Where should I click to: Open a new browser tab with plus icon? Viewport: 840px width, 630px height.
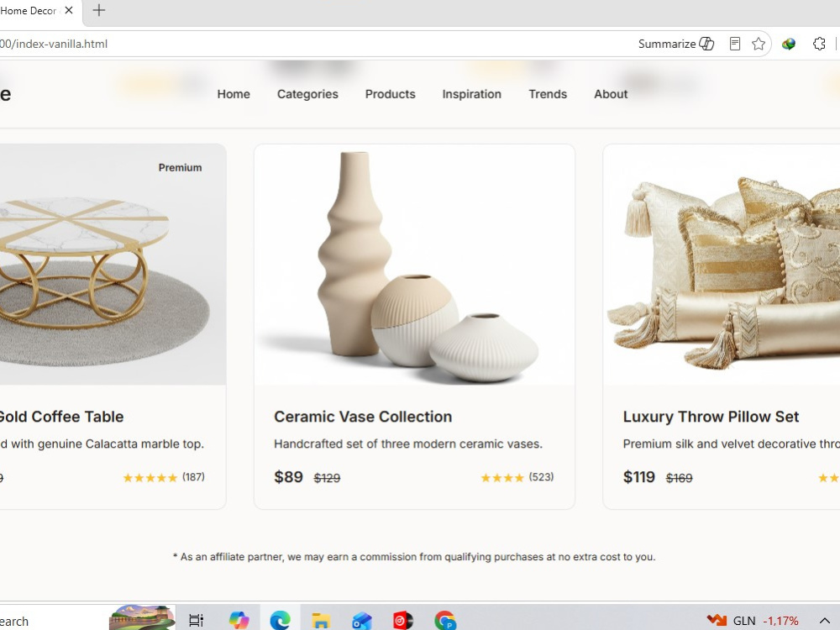click(98, 10)
